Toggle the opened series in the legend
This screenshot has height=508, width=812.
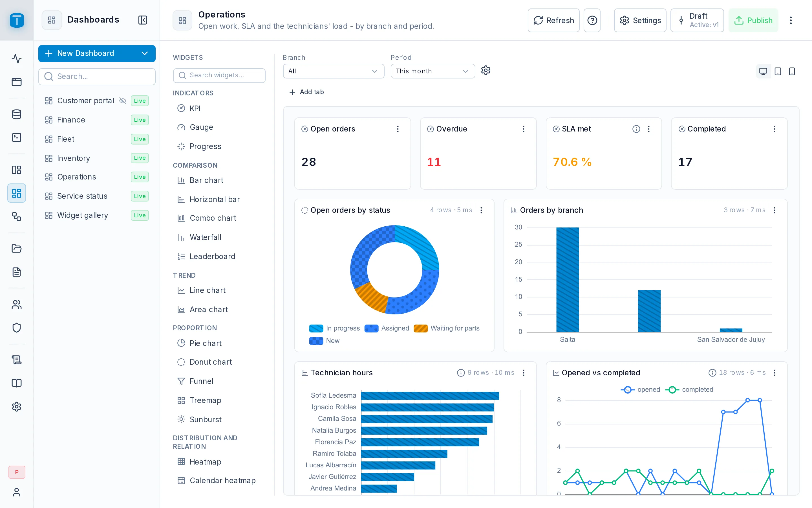pos(640,390)
